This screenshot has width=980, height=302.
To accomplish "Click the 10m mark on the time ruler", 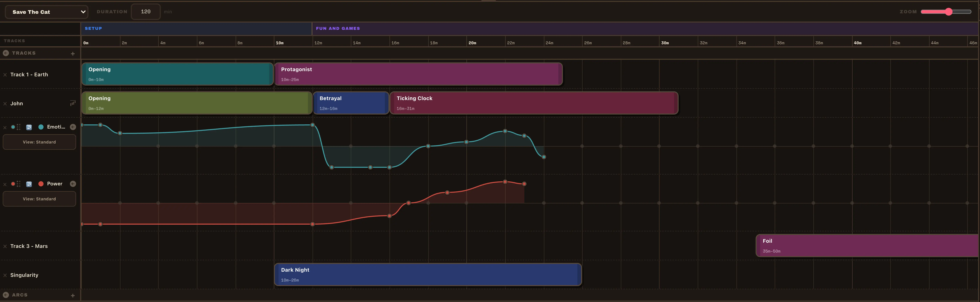I will tap(280, 43).
